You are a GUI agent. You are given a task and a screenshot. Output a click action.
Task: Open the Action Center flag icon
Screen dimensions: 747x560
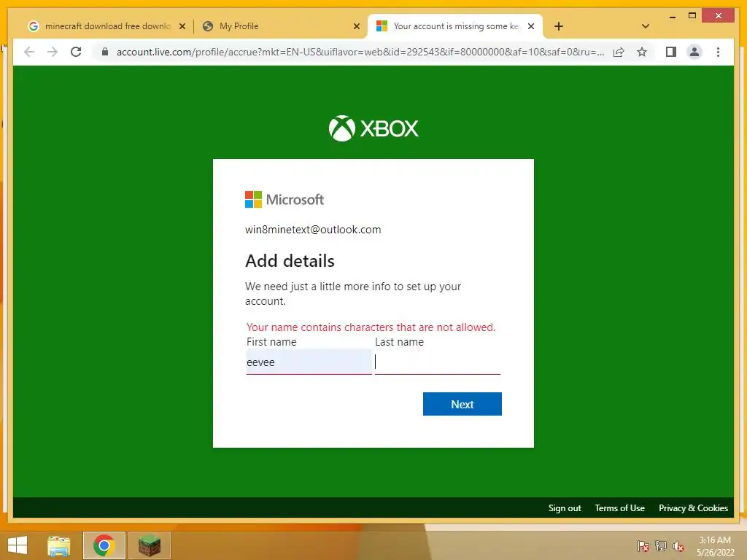[x=643, y=545]
